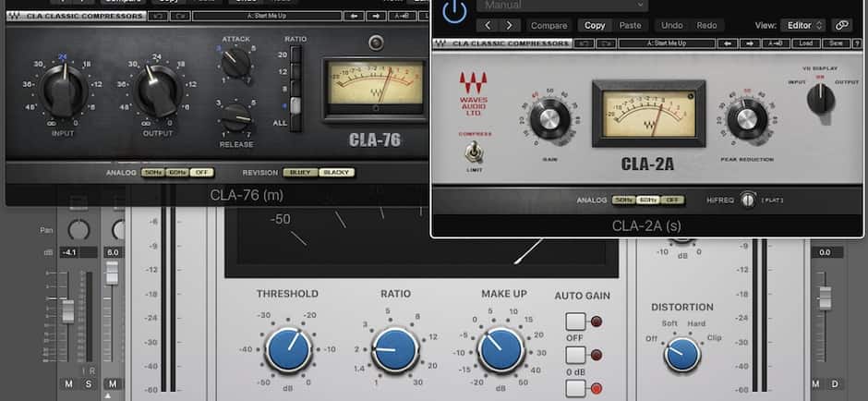Set analog to OFF on CLA-2A
The height and width of the screenshot is (401, 868).
point(672,200)
